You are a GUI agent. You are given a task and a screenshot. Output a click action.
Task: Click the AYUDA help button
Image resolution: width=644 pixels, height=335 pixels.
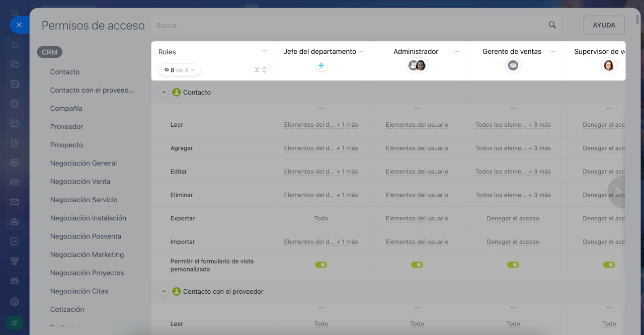coord(604,25)
